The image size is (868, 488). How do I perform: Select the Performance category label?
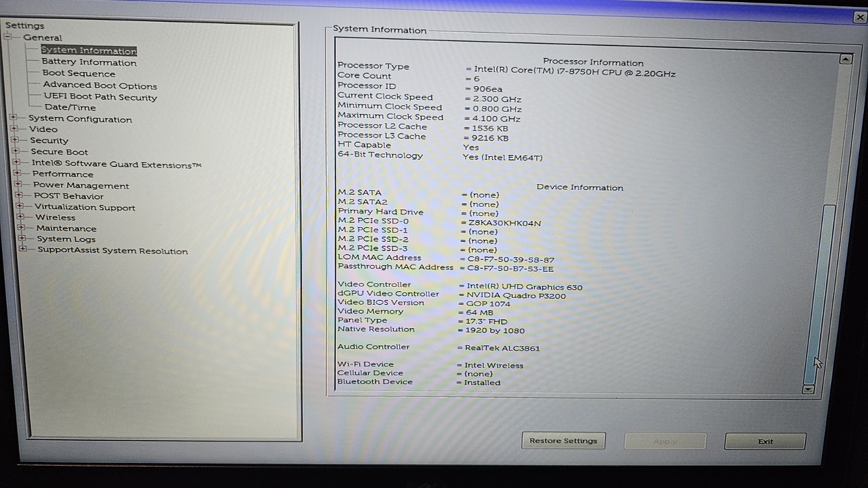coord(63,174)
